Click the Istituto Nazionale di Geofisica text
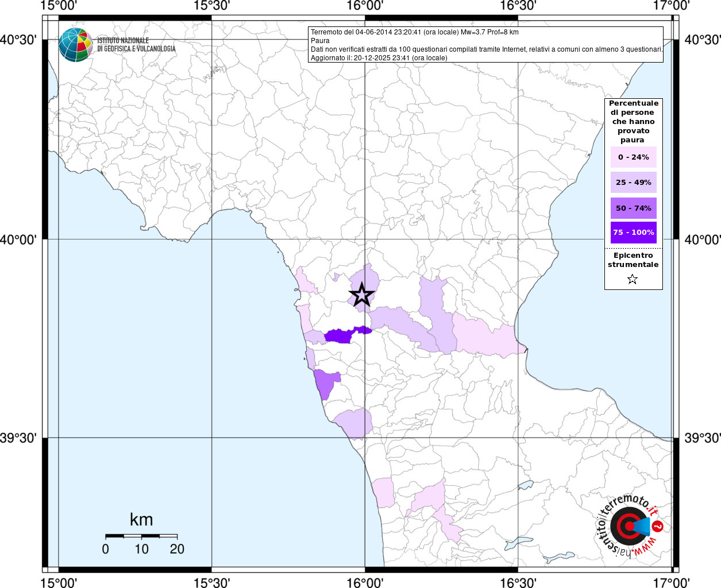721x588 pixels. coord(136,45)
